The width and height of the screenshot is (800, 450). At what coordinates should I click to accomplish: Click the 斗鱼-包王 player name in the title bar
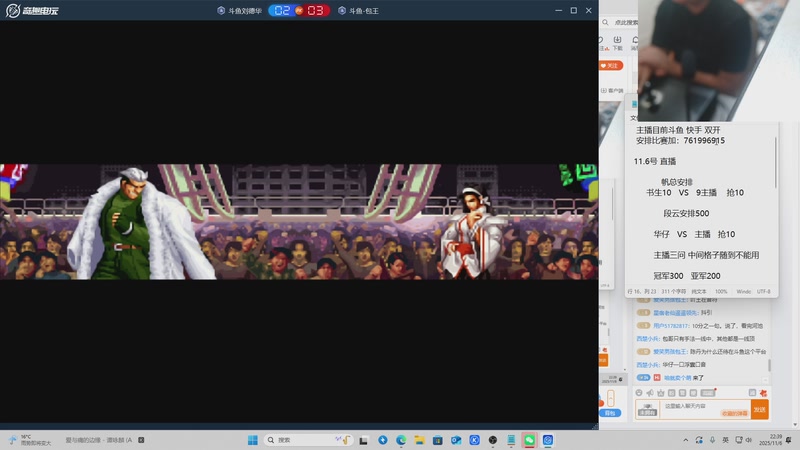click(364, 11)
